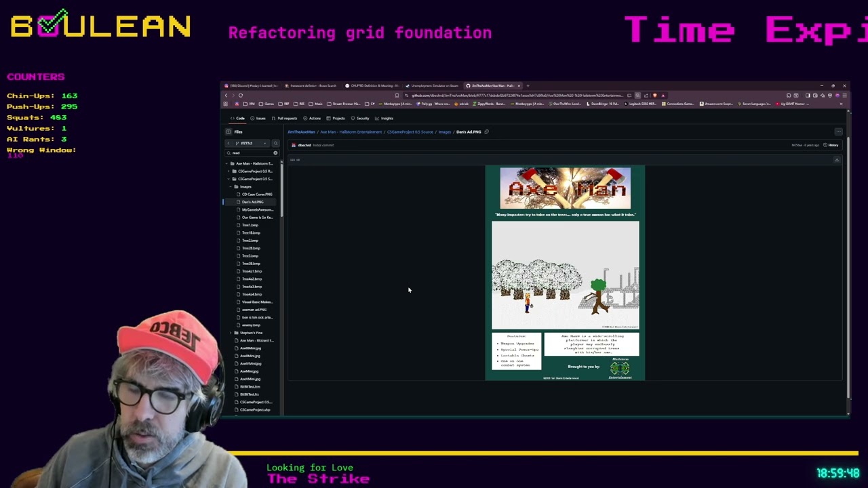Click the Axe Man ad image preview
The image size is (868, 488).
[x=565, y=273]
